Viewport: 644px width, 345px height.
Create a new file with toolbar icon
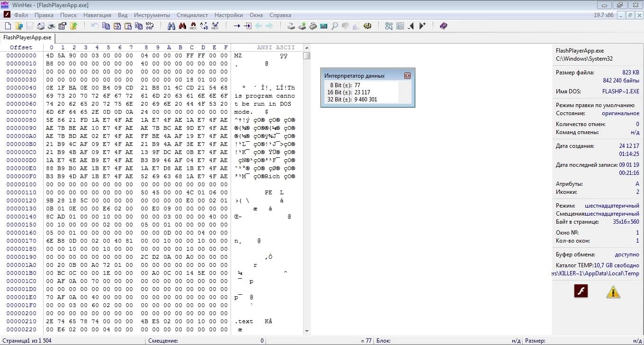pos(8,26)
